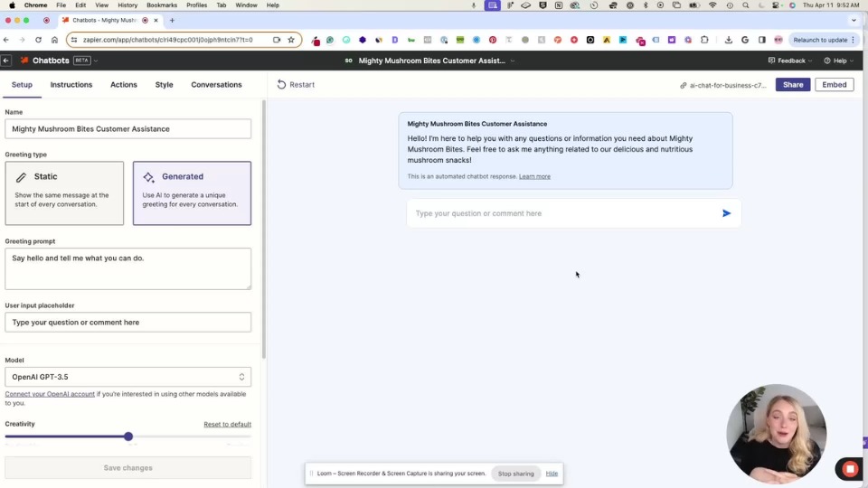Viewport: 868px width, 488px height.
Task: Go back with the Chatbots back arrow
Action: 6,61
